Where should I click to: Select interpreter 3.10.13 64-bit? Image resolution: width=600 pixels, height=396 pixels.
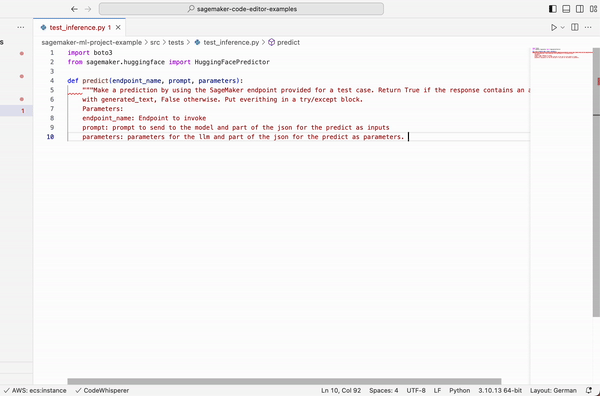coord(500,391)
